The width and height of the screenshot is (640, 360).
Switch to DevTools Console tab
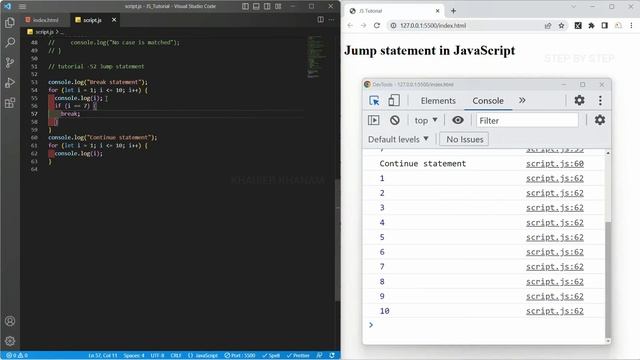(x=488, y=100)
